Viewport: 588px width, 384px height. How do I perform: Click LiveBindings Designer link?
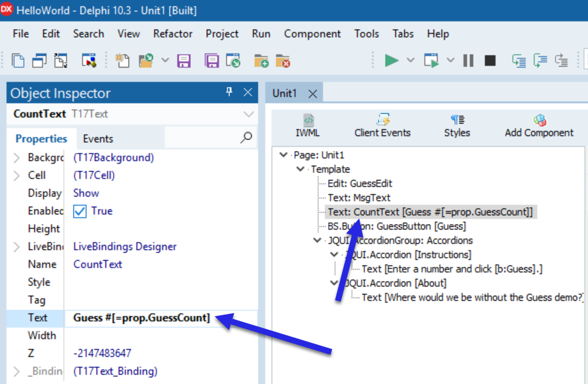(x=124, y=246)
